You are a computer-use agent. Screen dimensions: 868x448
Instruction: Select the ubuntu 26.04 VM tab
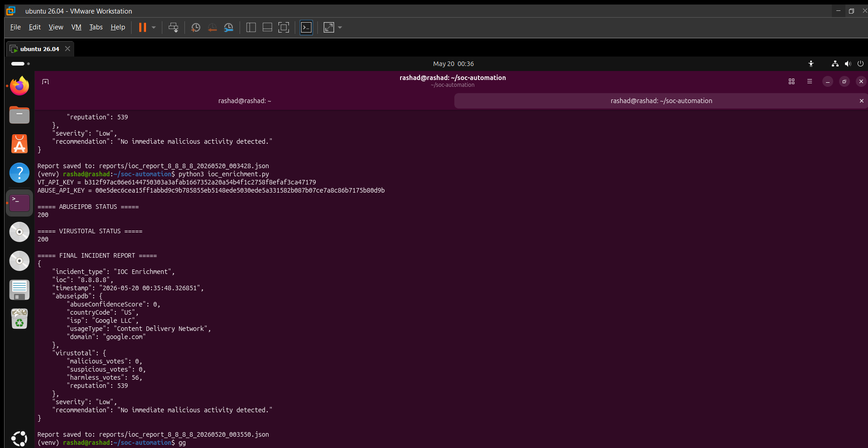click(40, 49)
